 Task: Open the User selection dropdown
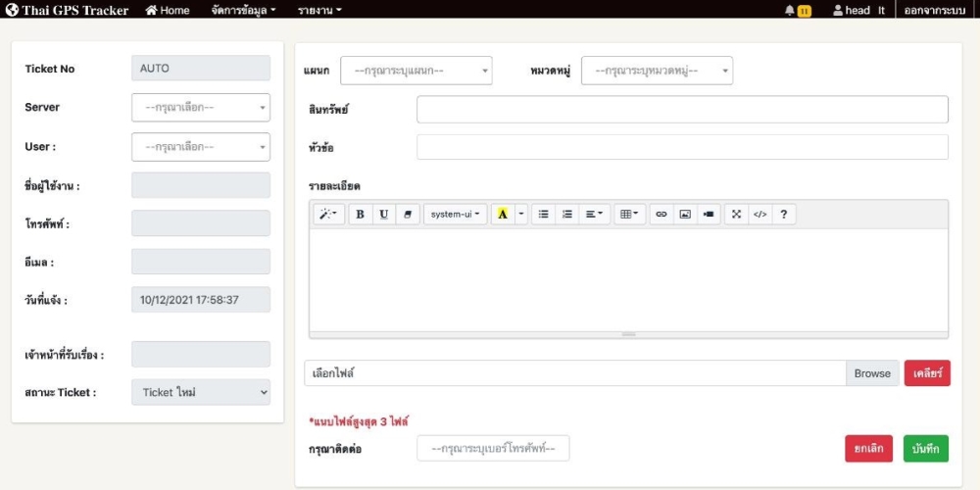[x=201, y=147]
